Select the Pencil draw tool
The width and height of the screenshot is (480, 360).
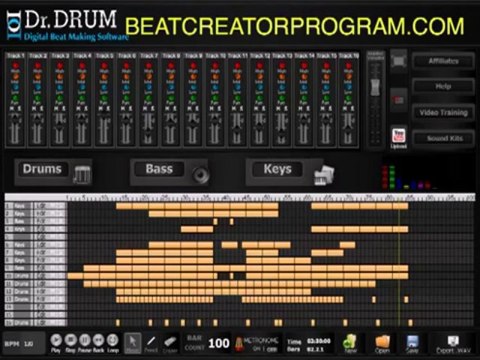pos(151,343)
